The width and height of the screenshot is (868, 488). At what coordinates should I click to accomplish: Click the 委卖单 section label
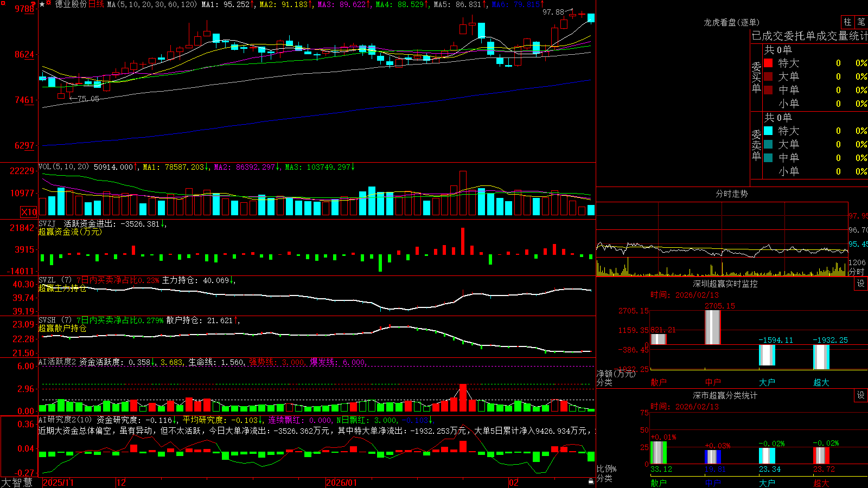756,145
